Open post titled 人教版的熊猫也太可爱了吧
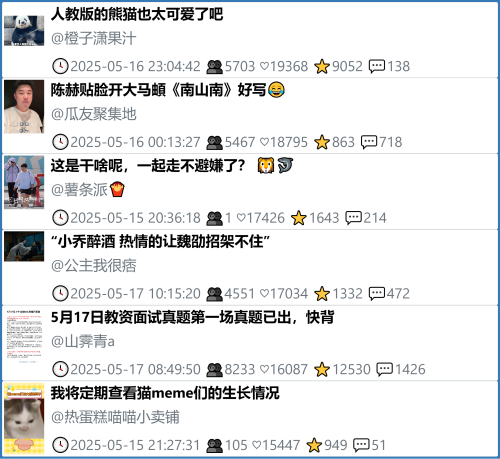This screenshot has width=500, height=459. pyautogui.click(x=137, y=14)
